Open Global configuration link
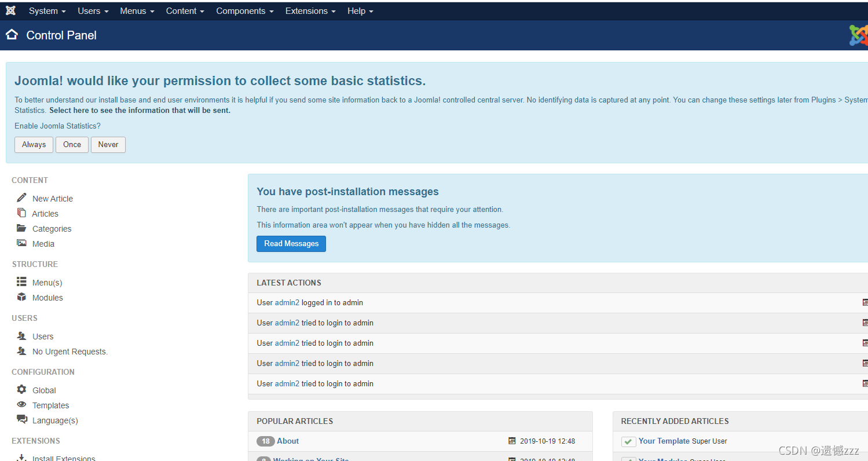Viewport: 868px width, 461px height. point(44,390)
